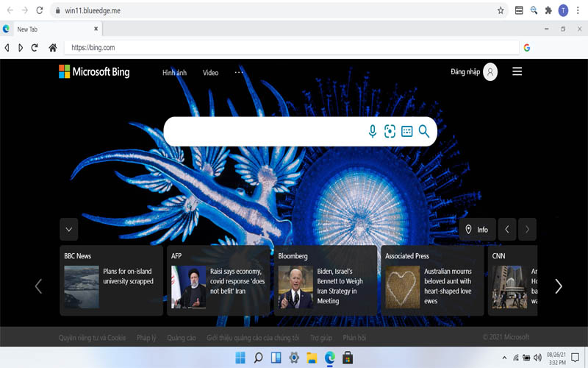Open File Explorer folder on taskbar
The width and height of the screenshot is (588, 368).
tap(312, 358)
